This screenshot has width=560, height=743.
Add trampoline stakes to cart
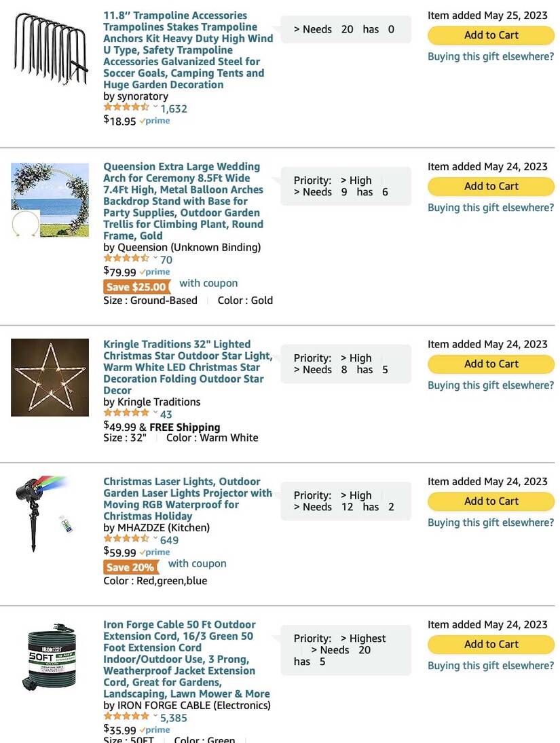click(491, 35)
